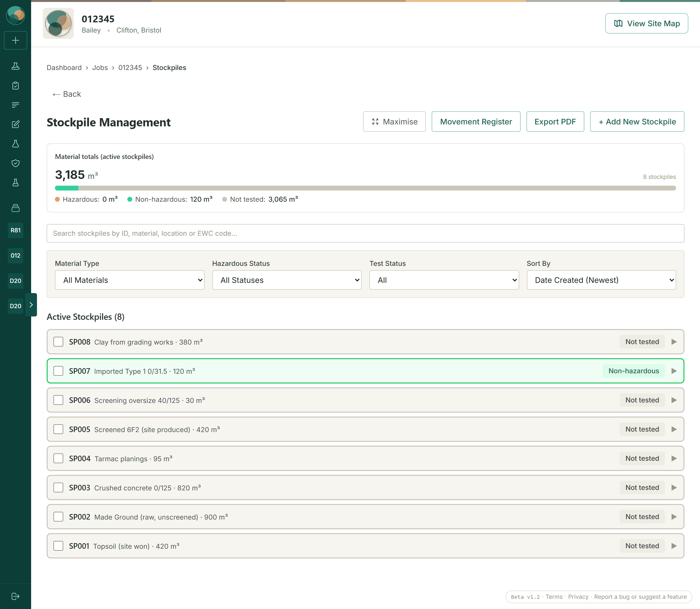
Task: Click the green Non-hazardous legend dot
Action: tap(130, 200)
